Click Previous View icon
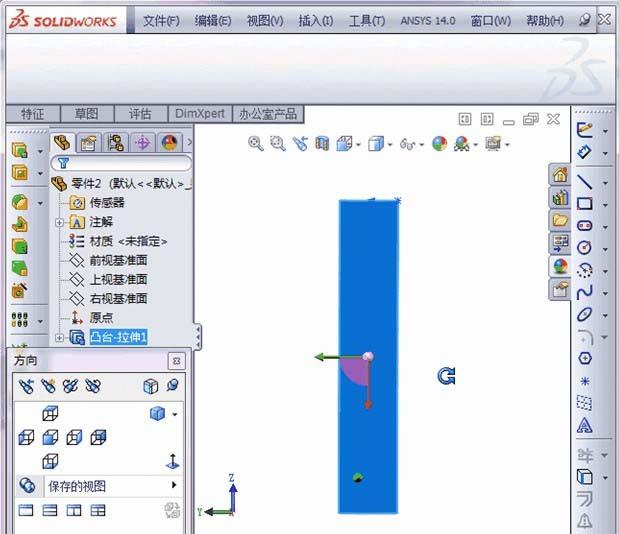Viewport: 619px width, 534px height. coord(300,144)
